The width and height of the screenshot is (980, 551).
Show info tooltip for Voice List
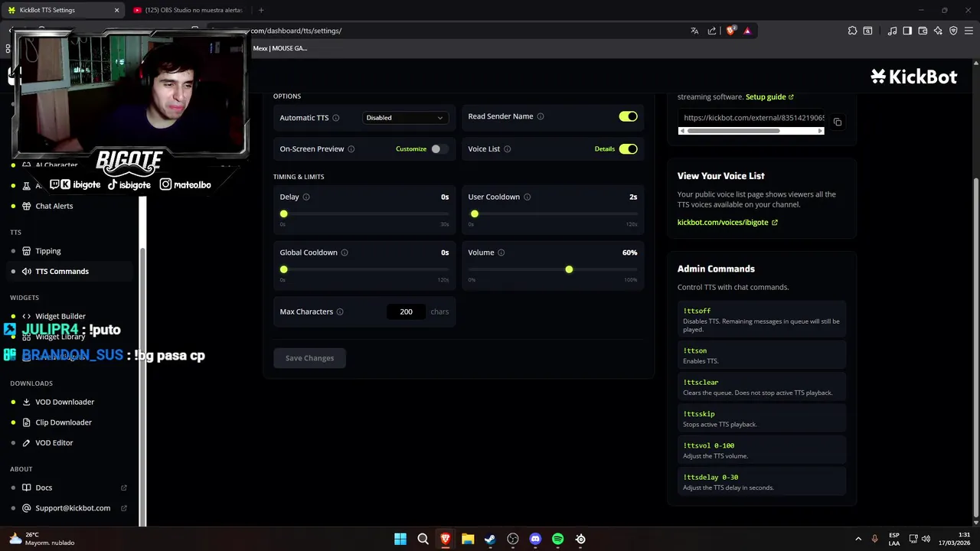508,149
